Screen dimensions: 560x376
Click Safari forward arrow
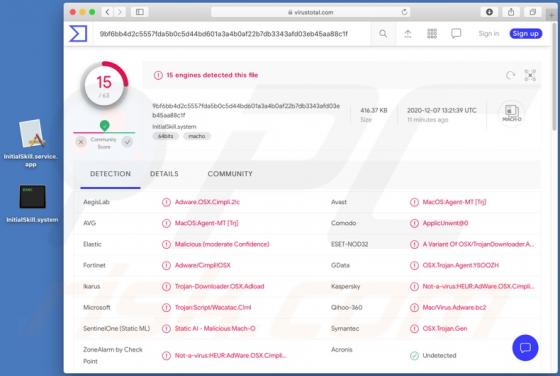(120, 12)
